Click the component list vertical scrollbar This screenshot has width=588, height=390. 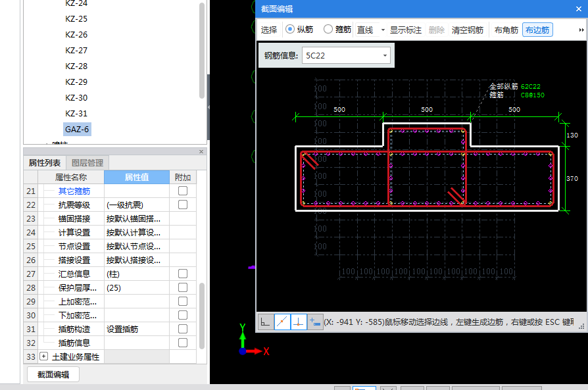tap(202, 51)
